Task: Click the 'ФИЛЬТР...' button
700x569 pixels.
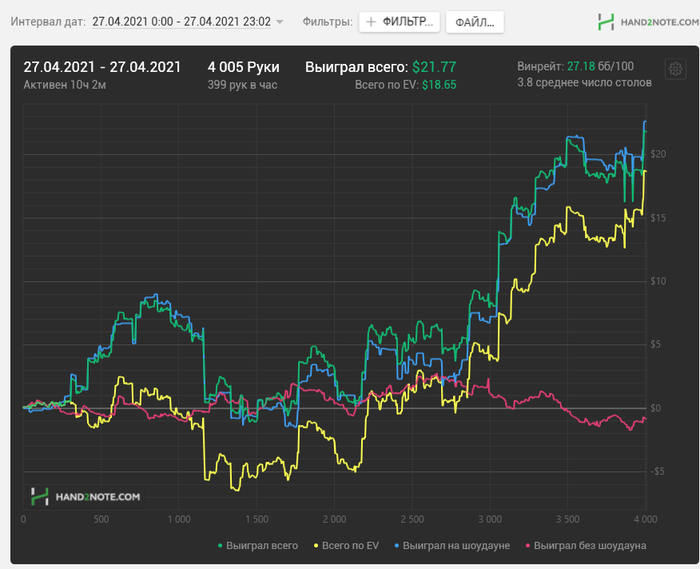Action: click(x=398, y=21)
